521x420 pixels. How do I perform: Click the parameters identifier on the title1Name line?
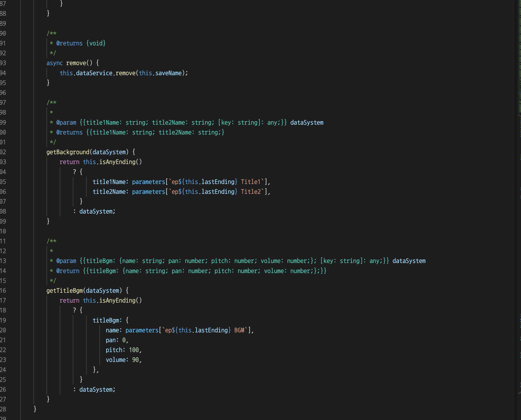148,182
